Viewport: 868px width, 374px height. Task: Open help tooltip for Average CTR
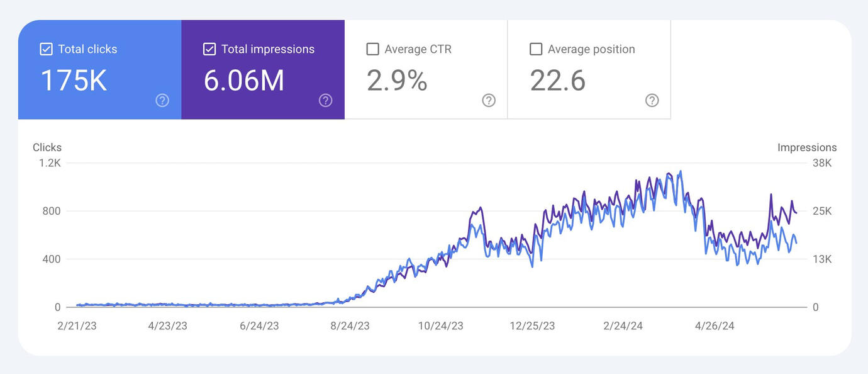point(489,100)
